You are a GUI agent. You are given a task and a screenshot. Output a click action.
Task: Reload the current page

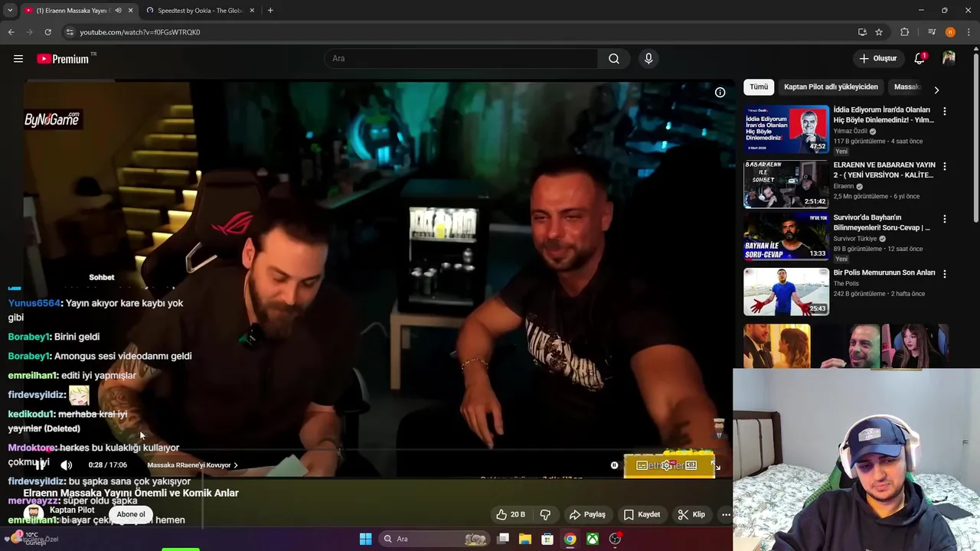pos(47,32)
